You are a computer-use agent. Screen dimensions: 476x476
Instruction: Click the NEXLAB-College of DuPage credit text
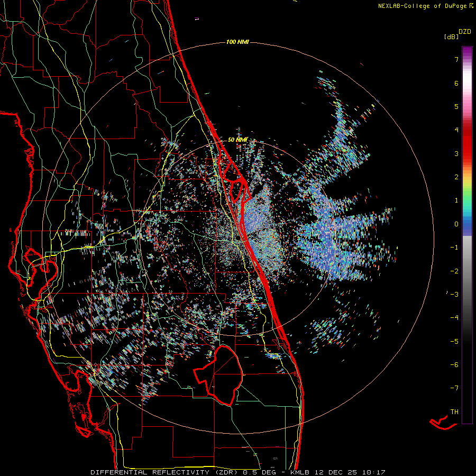tap(423, 6)
